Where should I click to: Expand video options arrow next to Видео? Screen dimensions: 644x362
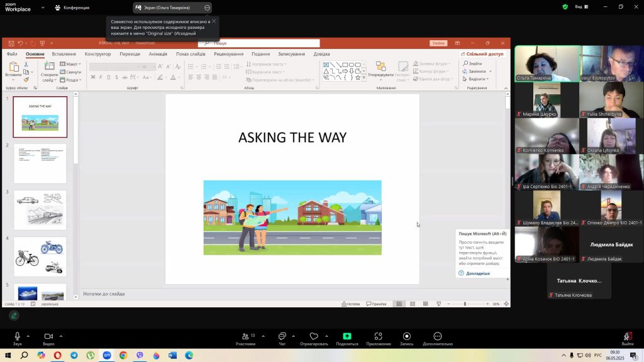click(x=61, y=336)
